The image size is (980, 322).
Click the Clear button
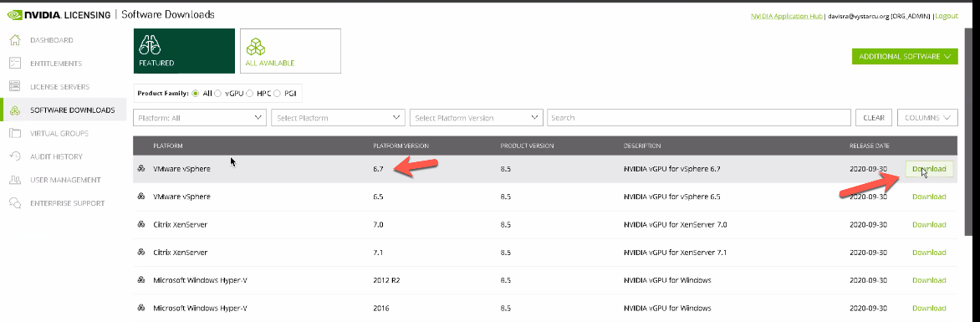pos(874,118)
